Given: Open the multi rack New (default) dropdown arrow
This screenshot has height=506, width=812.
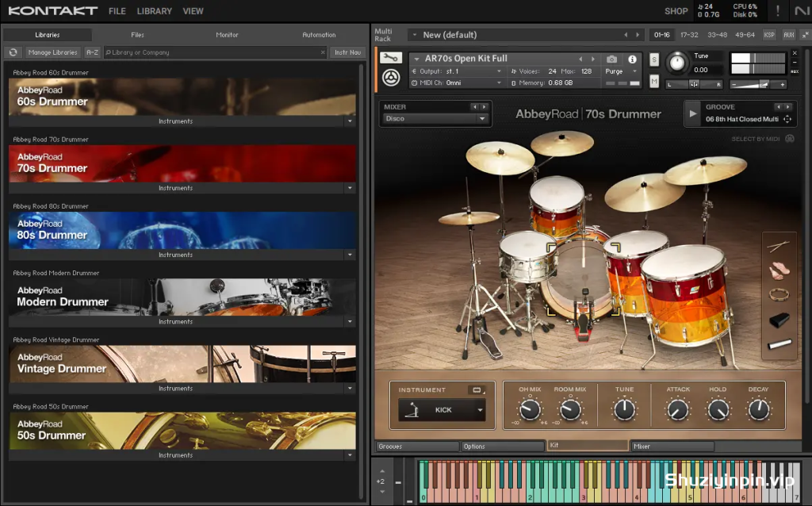Looking at the screenshot, I should tap(414, 35).
